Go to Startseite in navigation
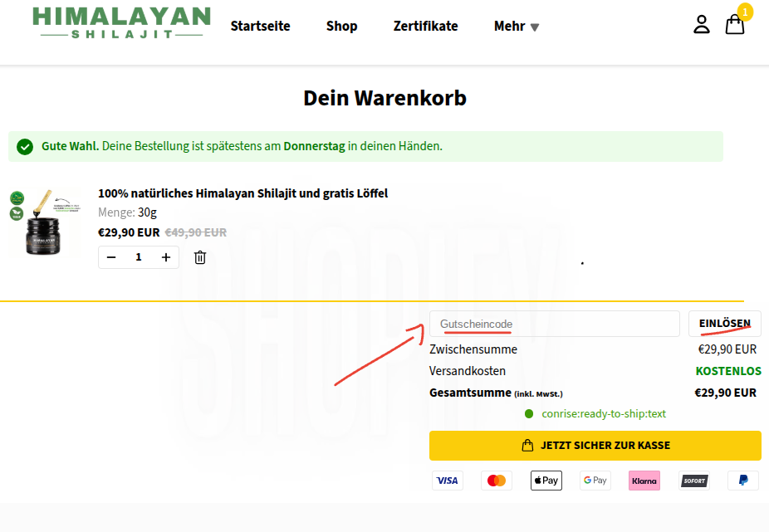The height and width of the screenshot is (532, 769). click(x=260, y=27)
